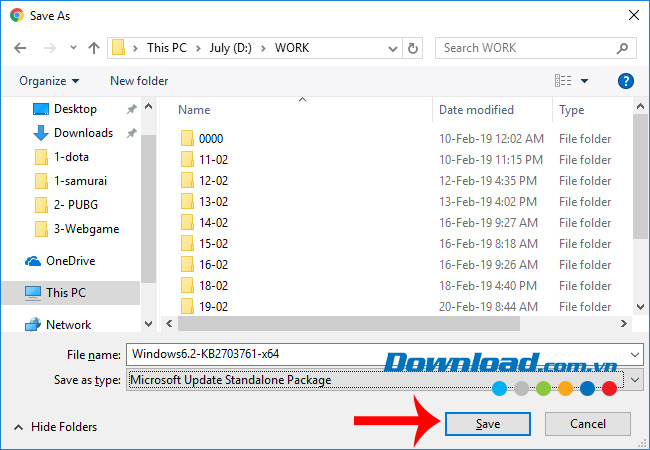The image size is (650, 450).
Task: Expand the address bar history dropdown
Action: coord(393,48)
